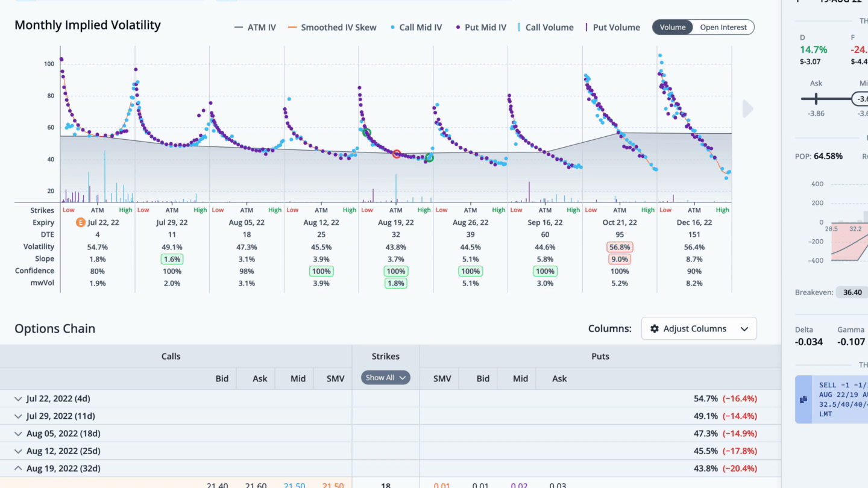The height and width of the screenshot is (488, 868).
Task: Go to next expirations with the chart arrow
Action: click(x=748, y=109)
